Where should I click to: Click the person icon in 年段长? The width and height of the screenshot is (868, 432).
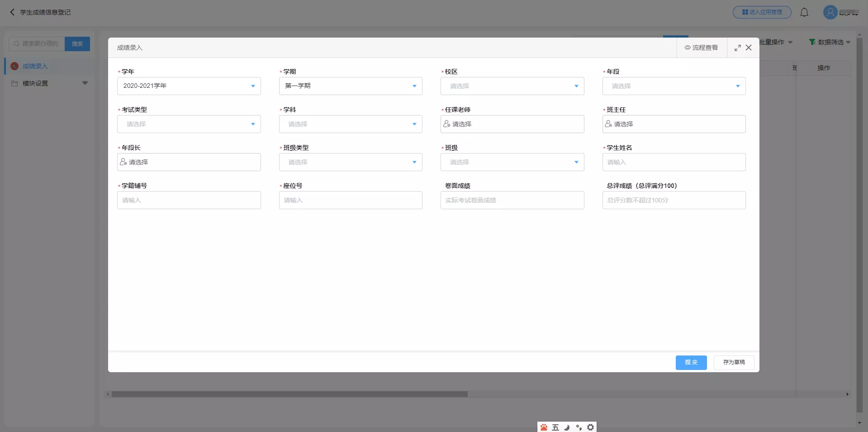tap(123, 162)
